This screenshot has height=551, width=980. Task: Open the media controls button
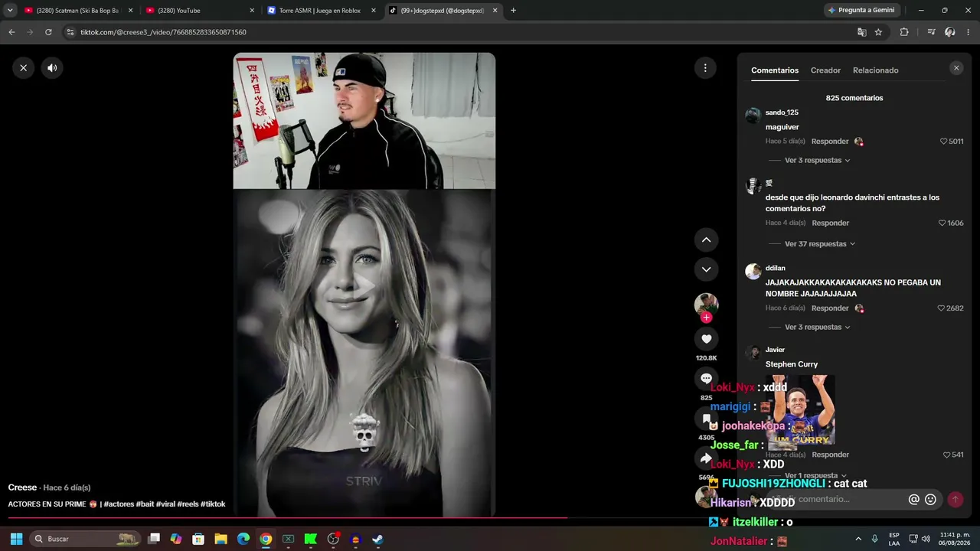click(x=931, y=32)
